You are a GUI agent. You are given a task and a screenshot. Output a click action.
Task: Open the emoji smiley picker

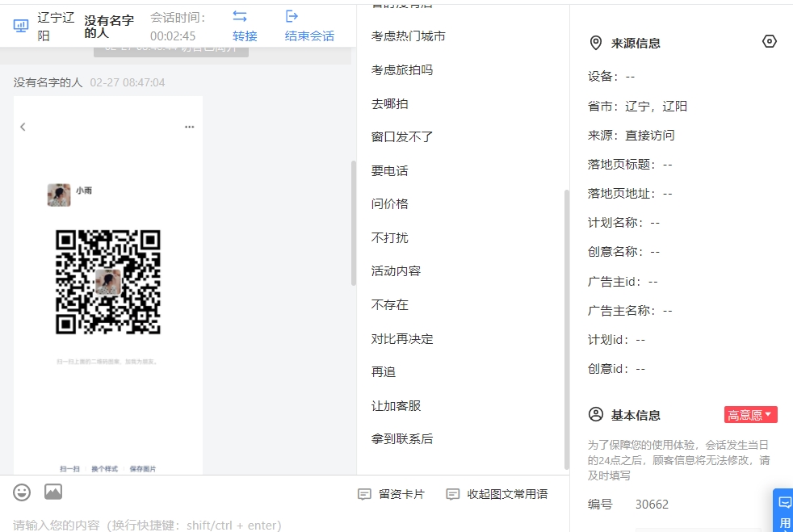[x=22, y=492]
